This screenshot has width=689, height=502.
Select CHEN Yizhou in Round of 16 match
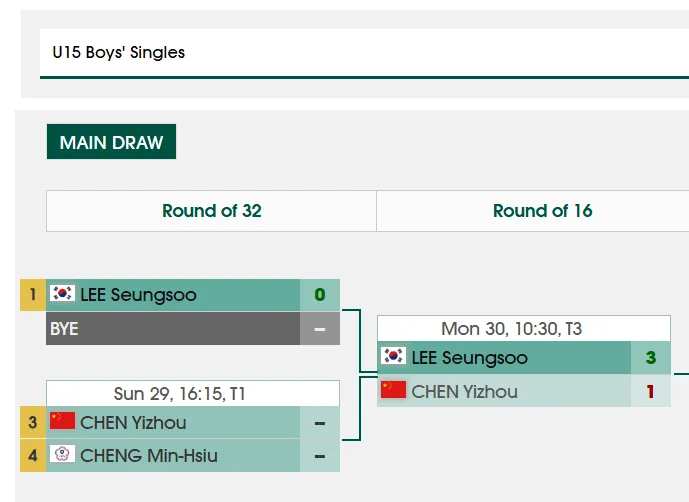464,392
